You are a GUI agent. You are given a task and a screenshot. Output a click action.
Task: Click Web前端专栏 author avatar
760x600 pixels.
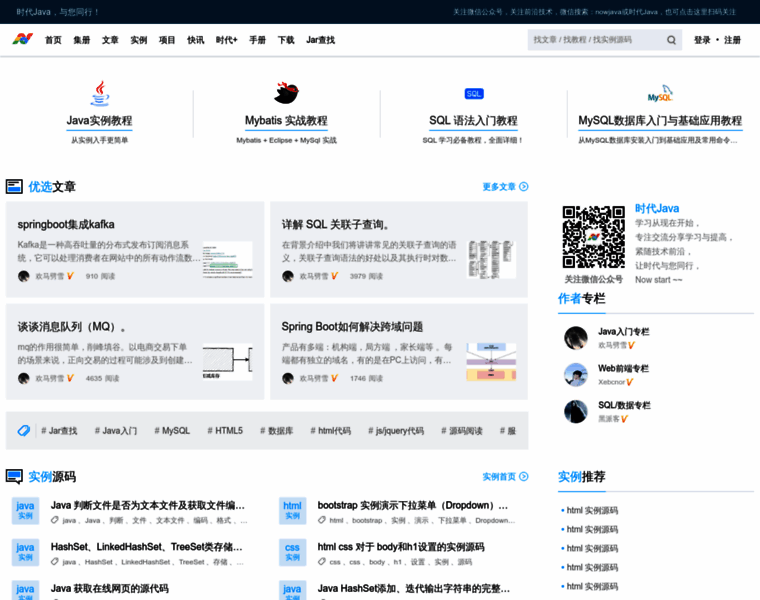pos(576,375)
